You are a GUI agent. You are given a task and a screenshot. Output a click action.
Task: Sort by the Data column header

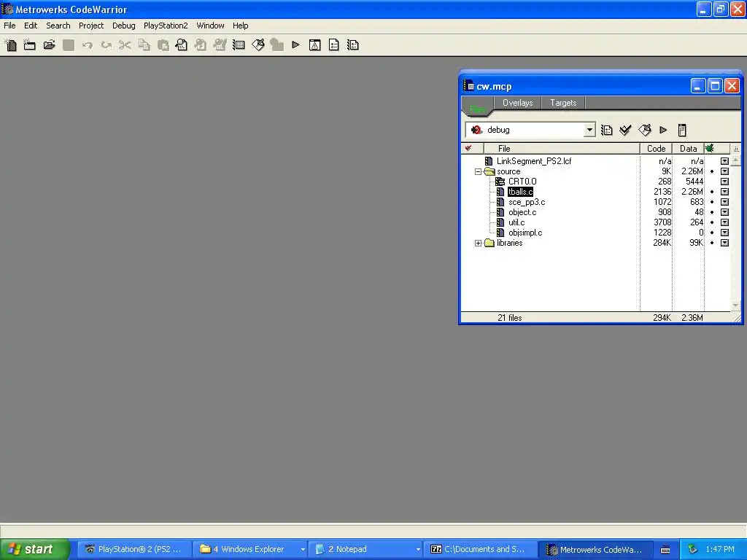pyautogui.click(x=689, y=149)
